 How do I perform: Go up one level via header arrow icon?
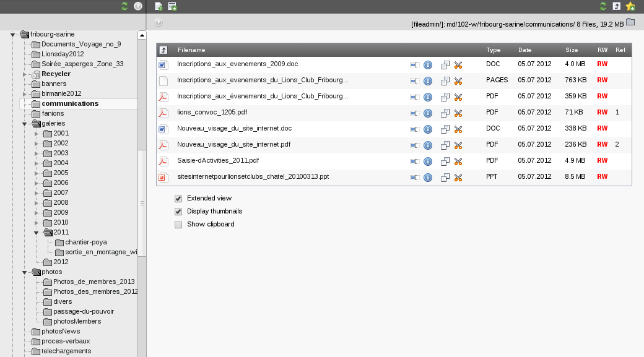[163, 50]
